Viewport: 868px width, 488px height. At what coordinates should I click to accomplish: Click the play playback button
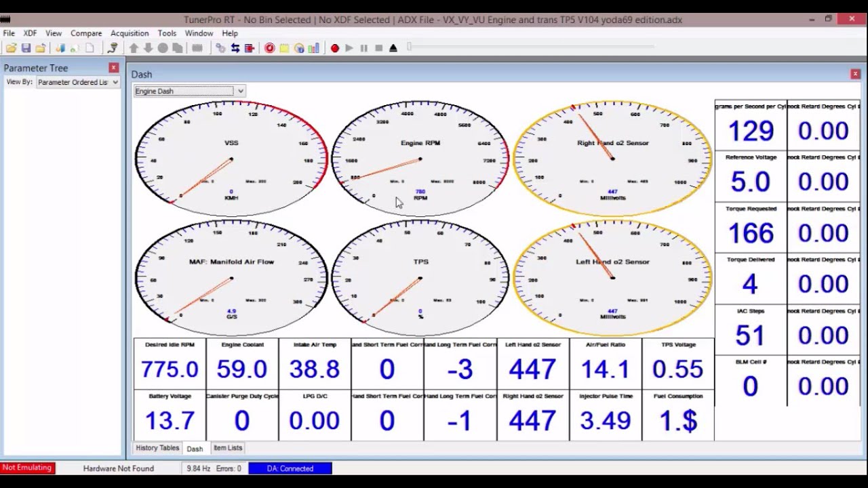(349, 48)
